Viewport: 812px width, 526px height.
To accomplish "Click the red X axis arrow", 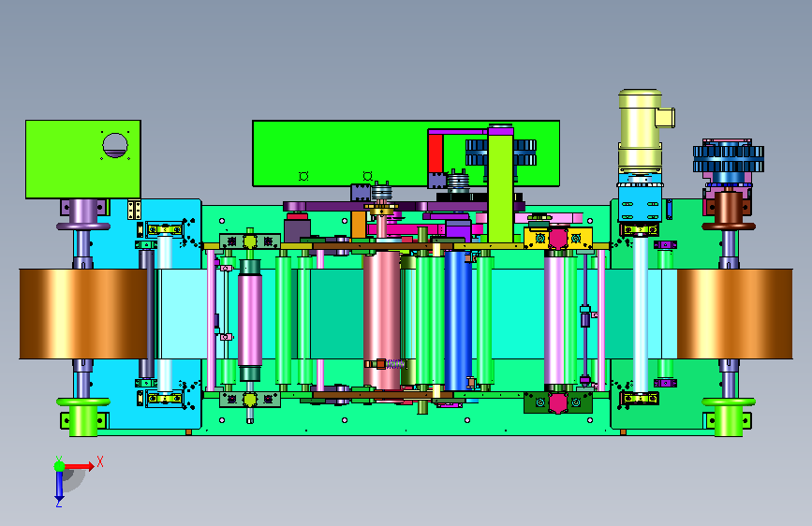I will [x=79, y=466].
